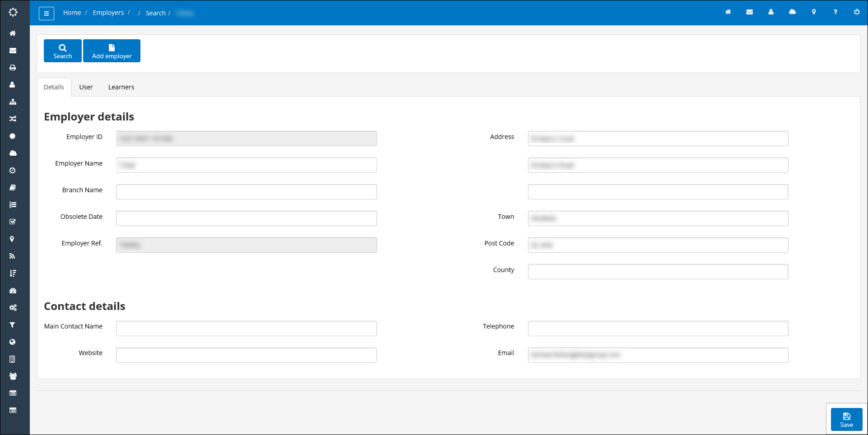Select the filter icon in the sidebar

12,324
